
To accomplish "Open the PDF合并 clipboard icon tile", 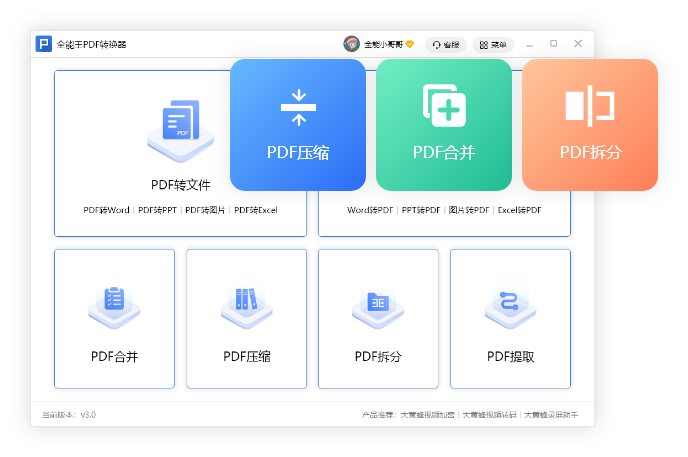I will pyautogui.click(x=114, y=303).
